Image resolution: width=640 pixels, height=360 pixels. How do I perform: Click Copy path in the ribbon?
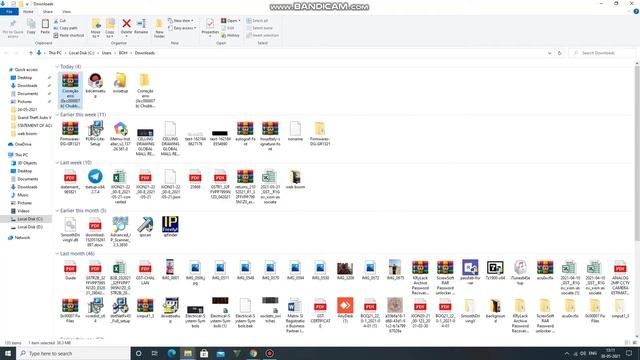point(65,28)
